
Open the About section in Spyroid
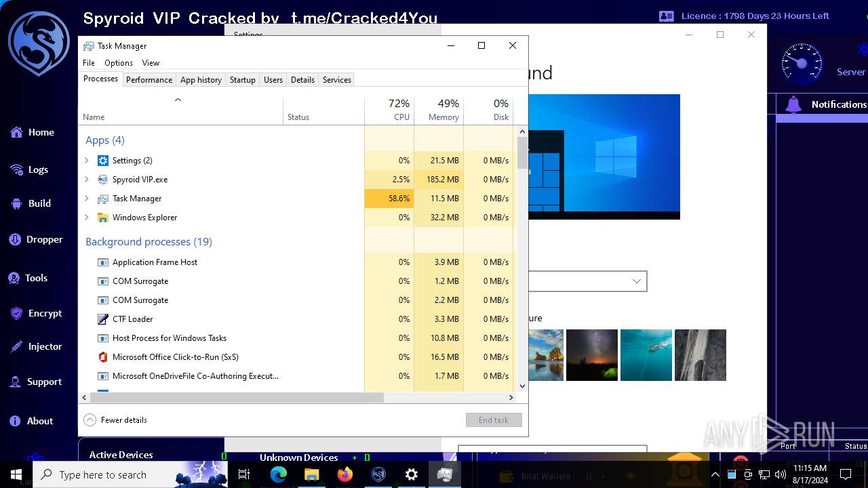click(31, 421)
